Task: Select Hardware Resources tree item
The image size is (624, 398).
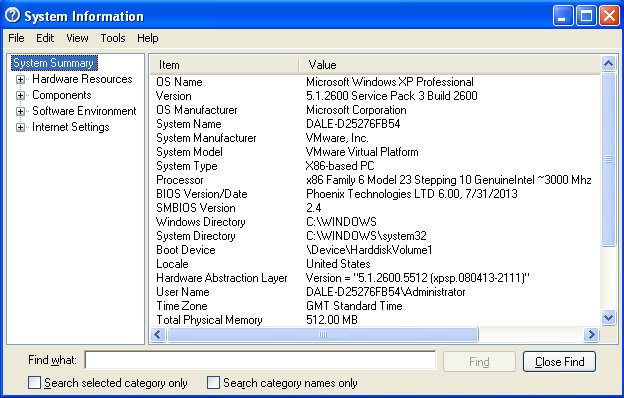Action: tap(82, 79)
